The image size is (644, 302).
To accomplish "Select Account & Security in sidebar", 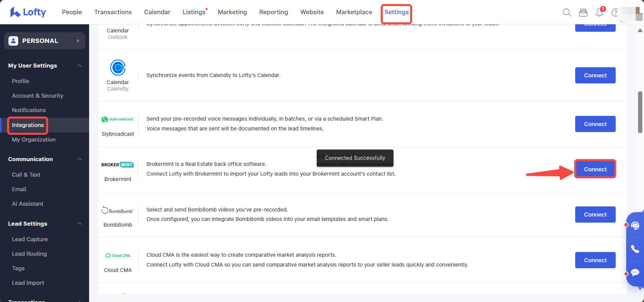I will click(37, 96).
